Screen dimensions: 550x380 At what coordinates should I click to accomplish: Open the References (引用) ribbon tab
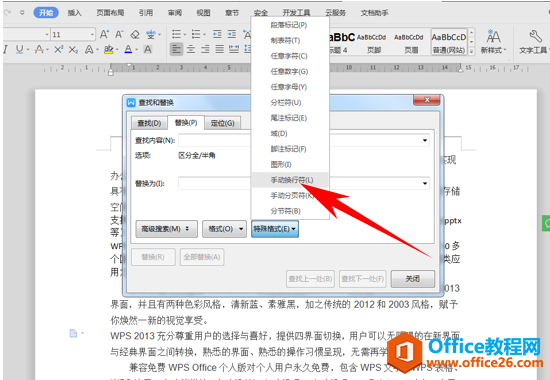[146, 13]
